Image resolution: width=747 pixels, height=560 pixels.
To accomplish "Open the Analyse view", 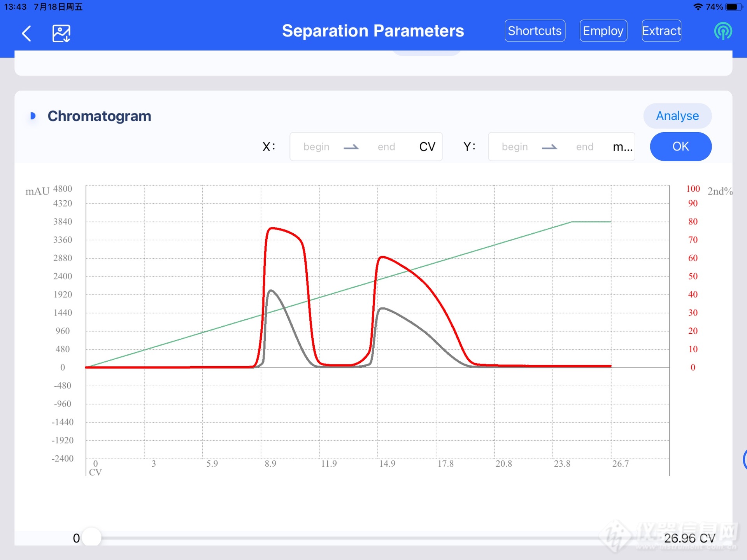I will point(677,116).
